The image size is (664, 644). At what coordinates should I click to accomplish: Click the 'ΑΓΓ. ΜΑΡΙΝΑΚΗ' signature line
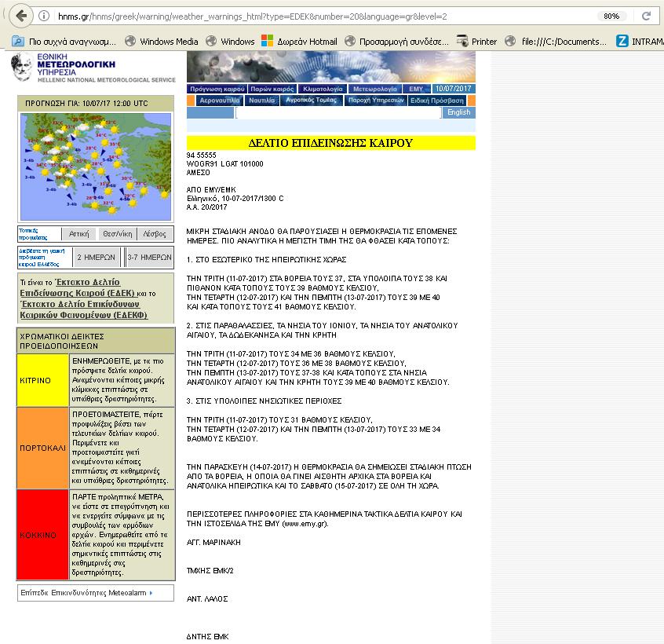pos(213,543)
